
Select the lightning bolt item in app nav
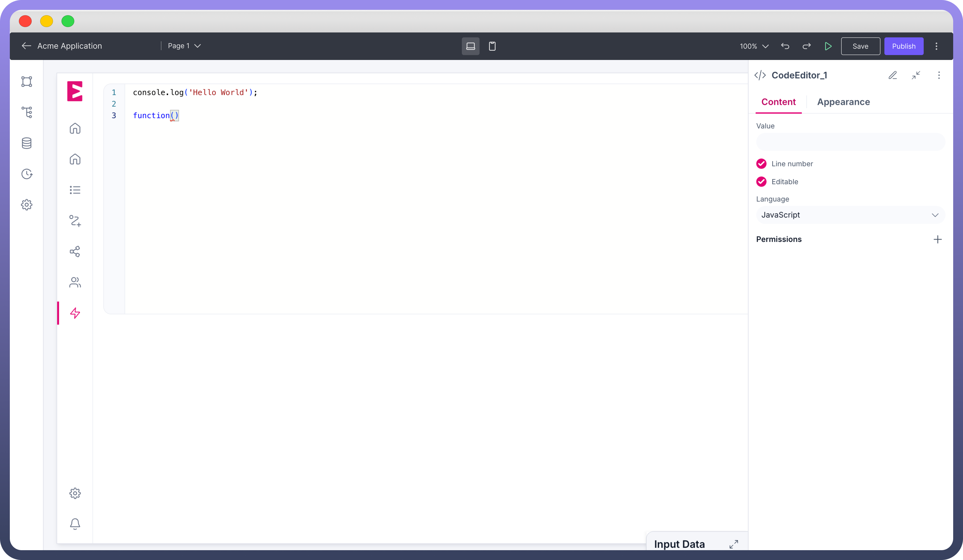75,313
